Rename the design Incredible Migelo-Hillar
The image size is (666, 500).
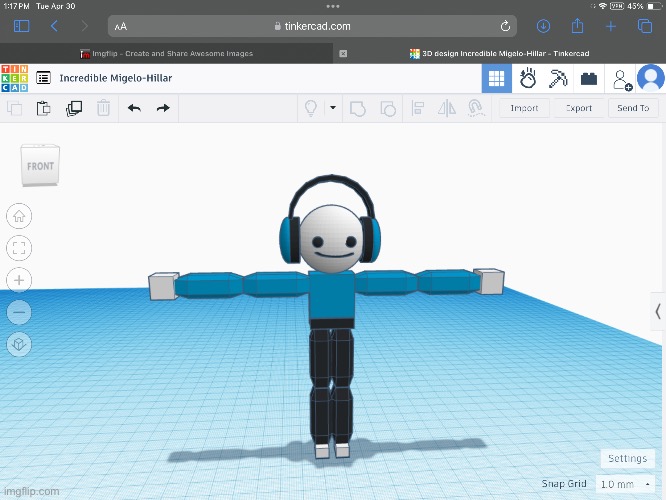click(x=116, y=78)
